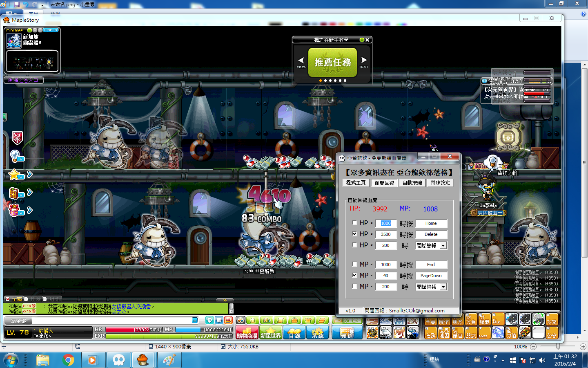Open the 頻道 channel button

pyautogui.click(x=347, y=333)
